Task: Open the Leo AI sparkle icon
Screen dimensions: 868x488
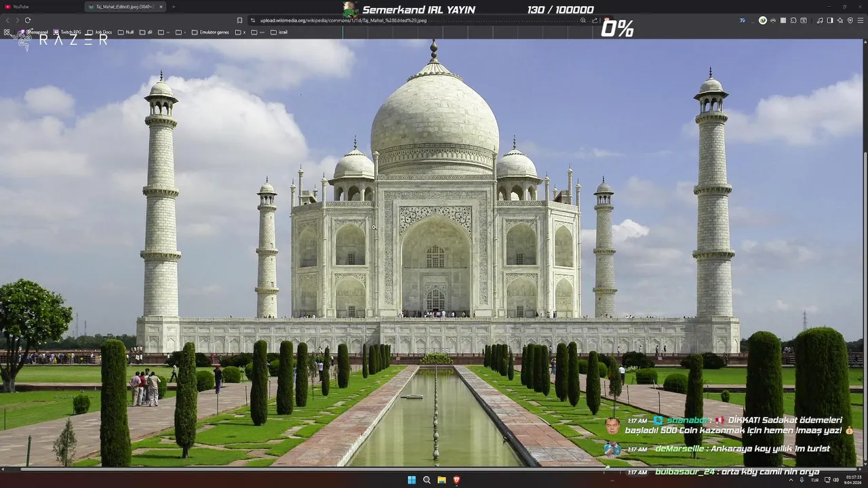Action: pyautogui.click(x=840, y=20)
